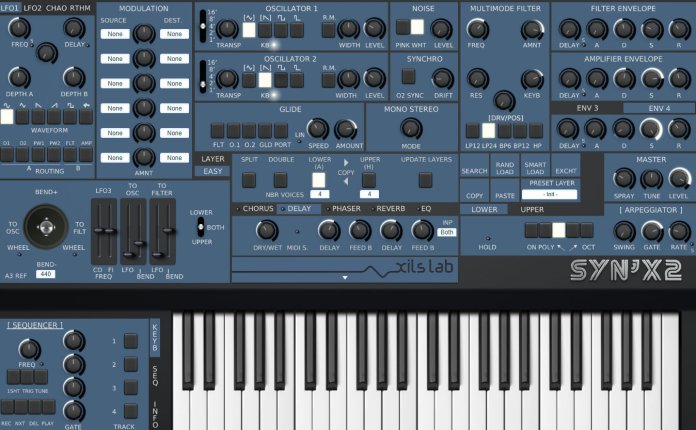Click the Master Tune knob

click(x=650, y=178)
